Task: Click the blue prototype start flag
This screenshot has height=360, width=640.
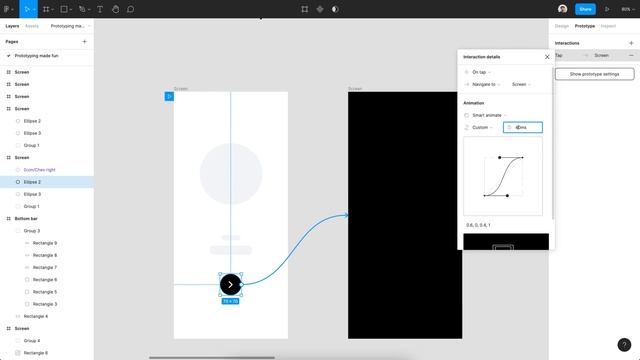Action: [169, 96]
